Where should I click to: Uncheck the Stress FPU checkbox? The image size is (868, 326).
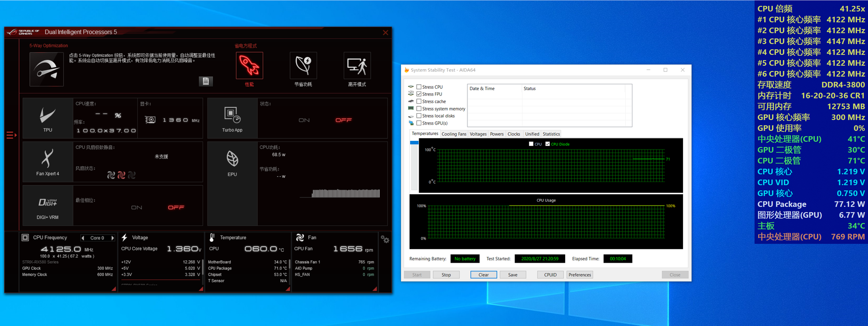[419, 94]
